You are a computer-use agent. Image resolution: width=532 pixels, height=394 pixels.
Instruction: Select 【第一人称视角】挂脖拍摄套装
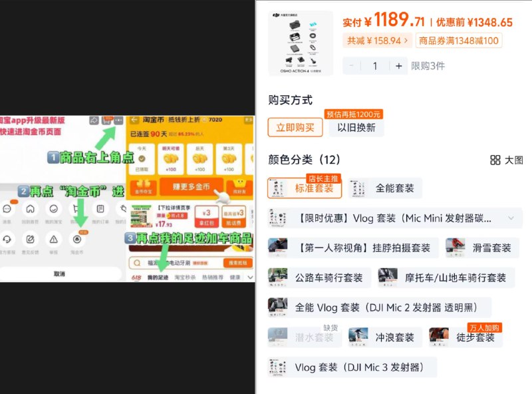353,248
